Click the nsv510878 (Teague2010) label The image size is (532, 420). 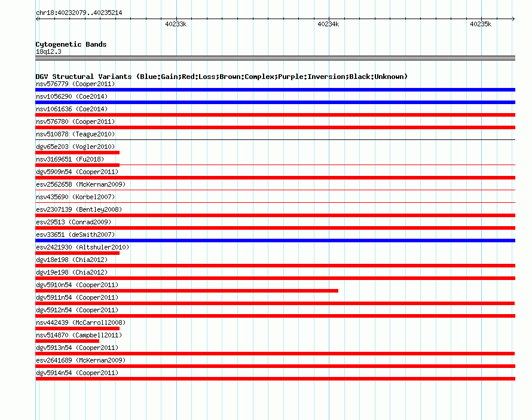[75, 134]
